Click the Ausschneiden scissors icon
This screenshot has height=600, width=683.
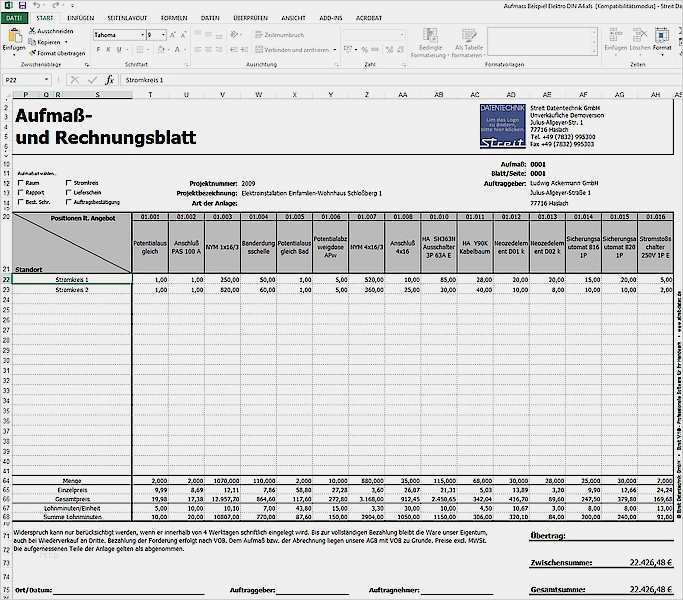[33, 31]
